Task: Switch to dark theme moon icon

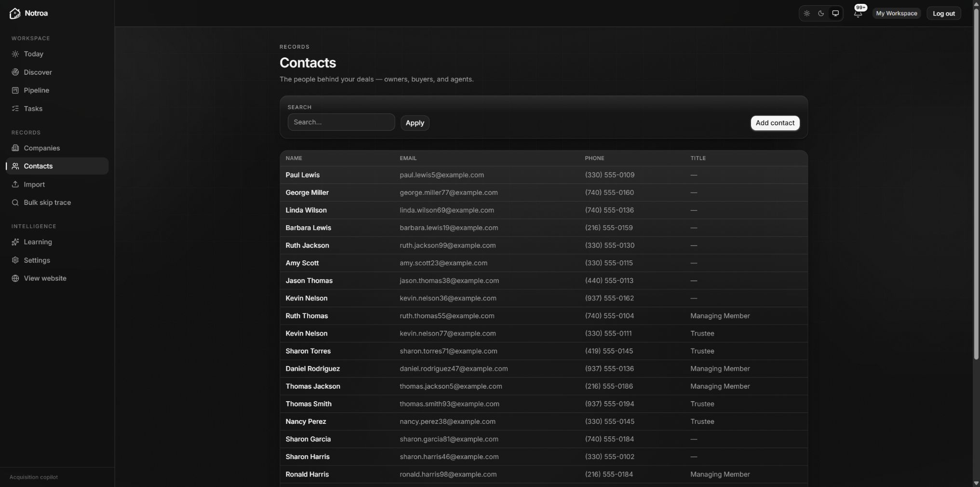Action: (x=821, y=14)
